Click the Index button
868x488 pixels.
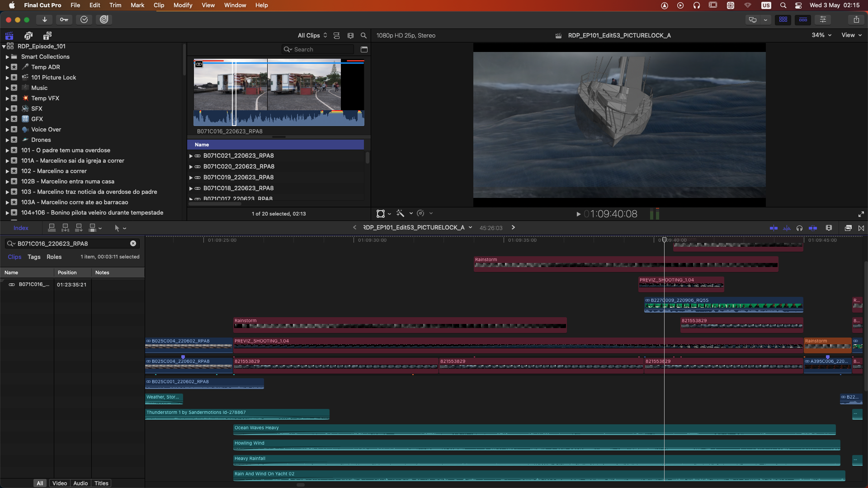click(21, 228)
